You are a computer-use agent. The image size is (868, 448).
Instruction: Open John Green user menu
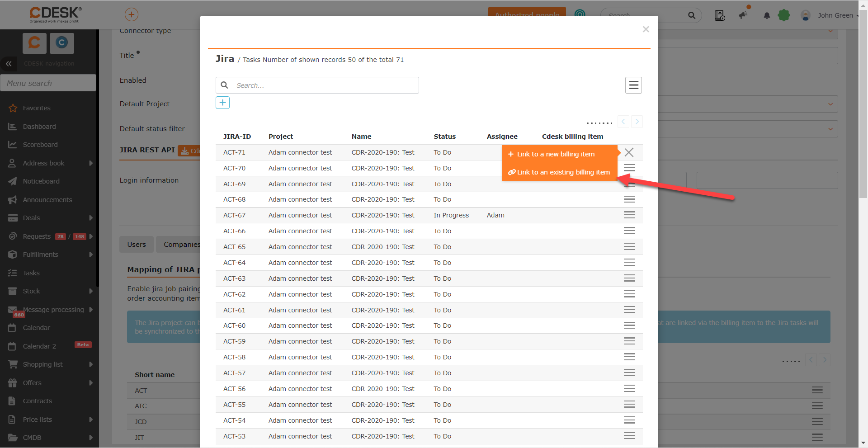[835, 15]
